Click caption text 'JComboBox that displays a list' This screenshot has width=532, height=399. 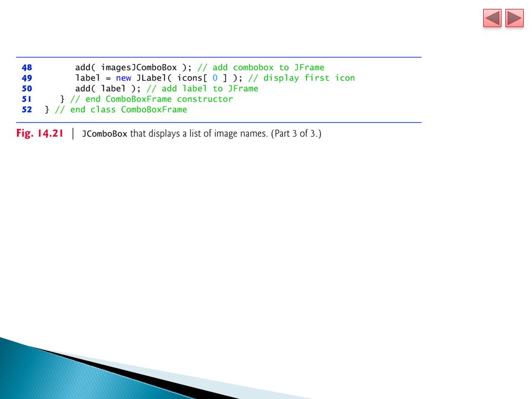142,134
